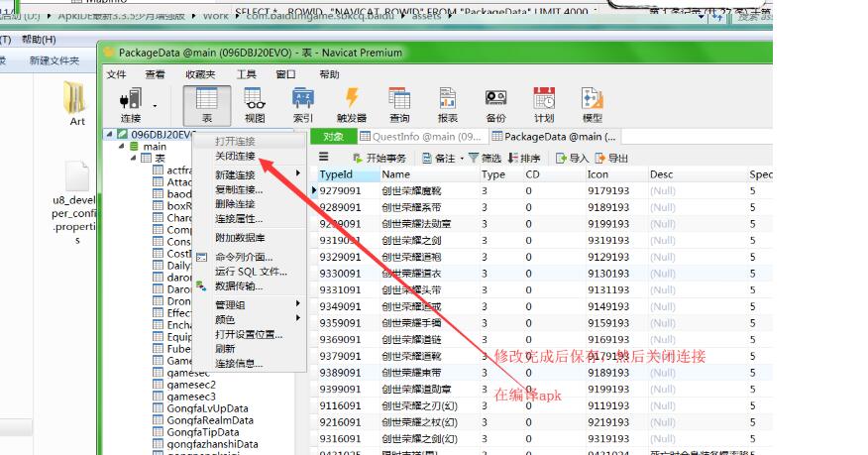Collapse the 096DBJ20EVO connection tree node
Viewport: 868px width, 455px height.
point(108,135)
